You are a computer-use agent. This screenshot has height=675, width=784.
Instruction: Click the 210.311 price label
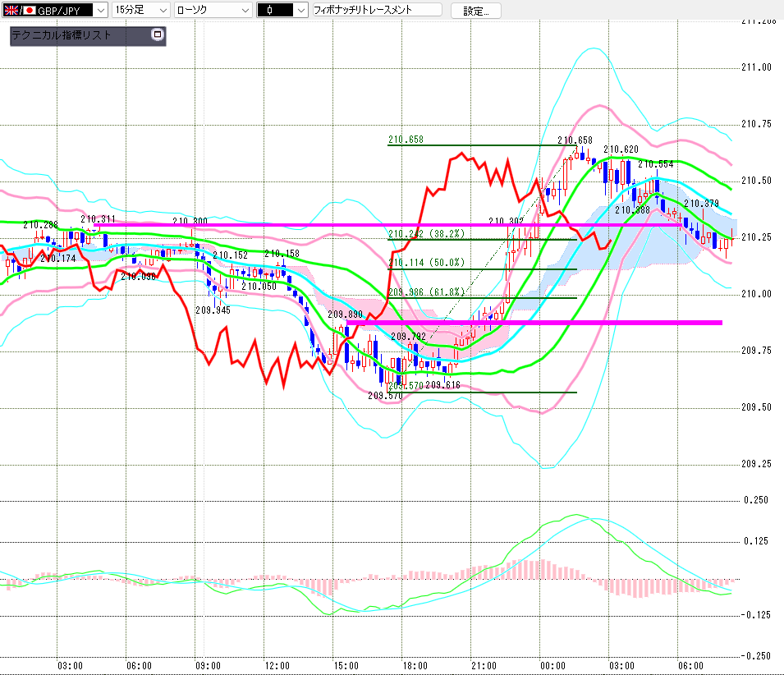point(98,219)
